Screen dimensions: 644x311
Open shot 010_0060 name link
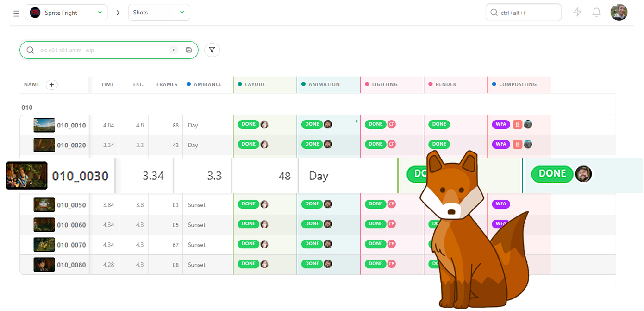tap(71, 225)
